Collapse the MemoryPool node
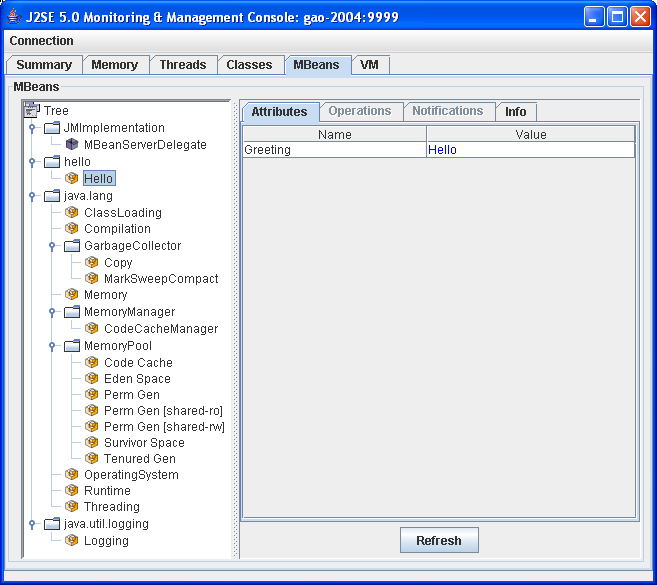This screenshot has width=657, height=585. click(x=52, y=346)
